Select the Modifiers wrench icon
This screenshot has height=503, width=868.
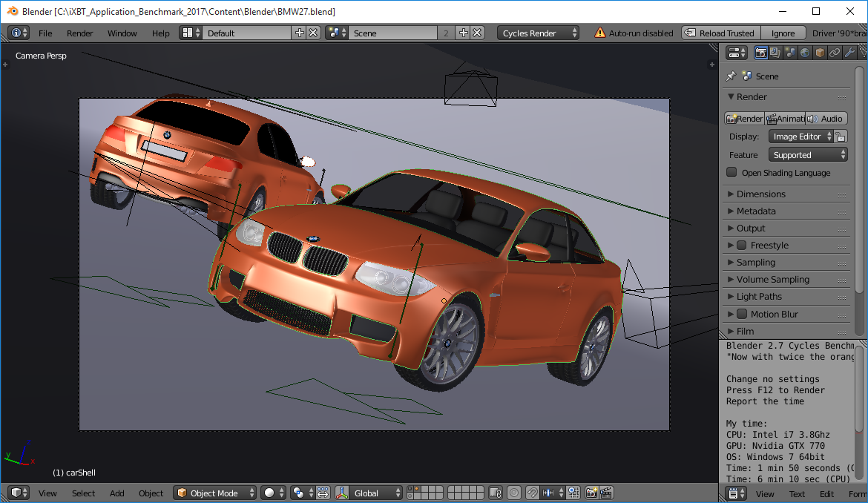click(849, 53)
